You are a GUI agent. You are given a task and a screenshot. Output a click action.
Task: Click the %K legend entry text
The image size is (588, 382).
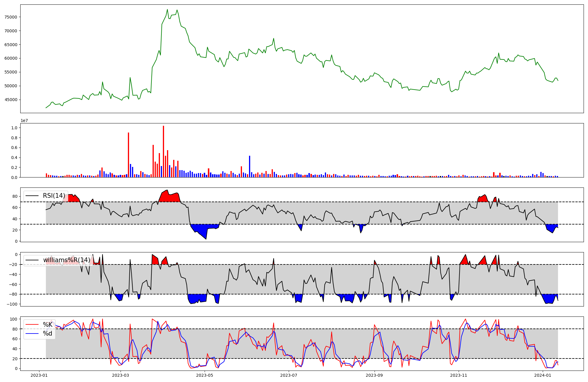coord(48,325)
